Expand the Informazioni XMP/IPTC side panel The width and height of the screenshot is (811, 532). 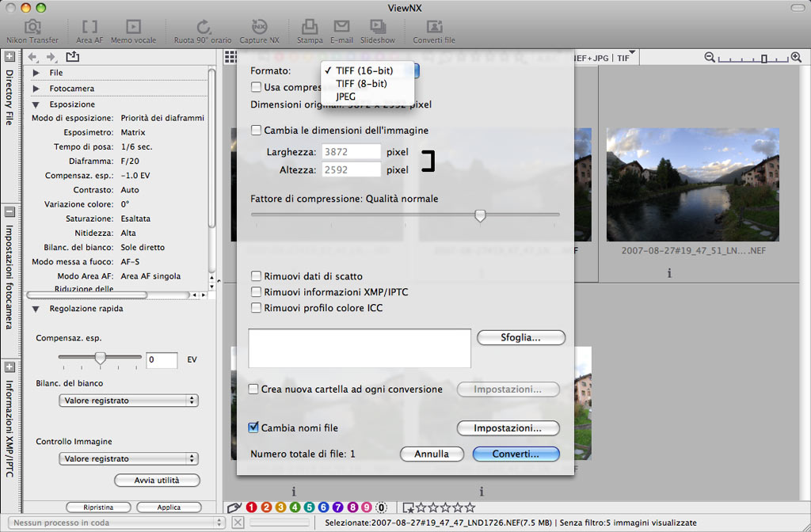point(10,367)
